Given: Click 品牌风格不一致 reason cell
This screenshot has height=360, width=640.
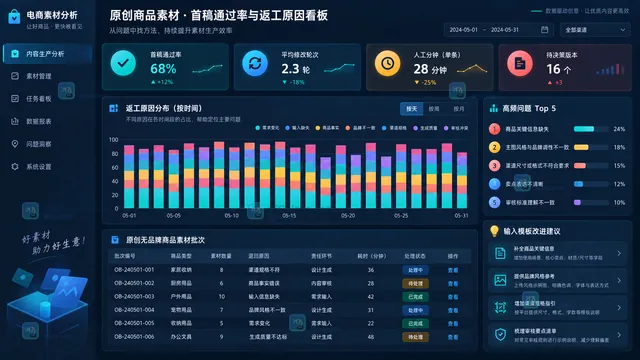Looking at the screenshot, I should (267, 310).
